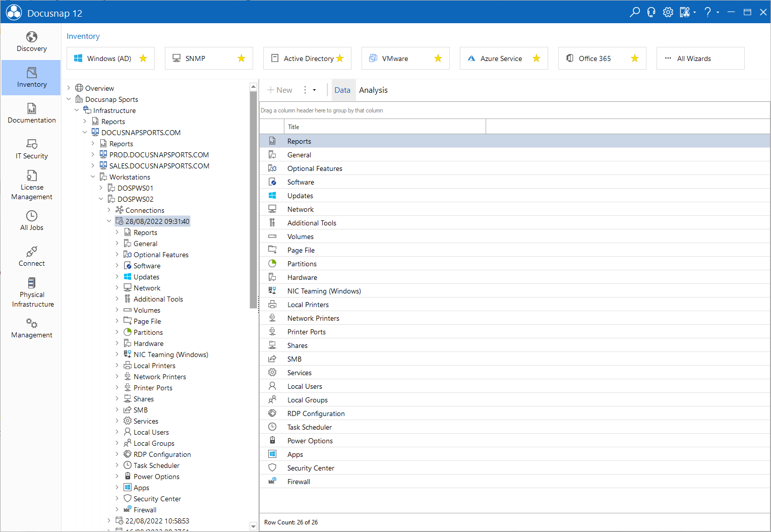Screen dimensions: 771x532
Task: Click the Partitions pie icon in the table
Action: [x=272, y=264]
